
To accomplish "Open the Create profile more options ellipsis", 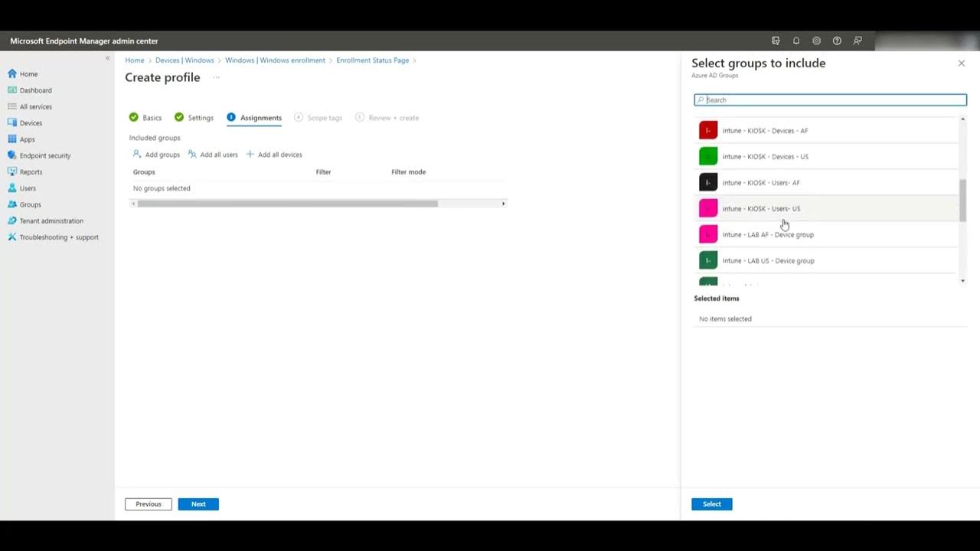I will click(x=217, y=77).
